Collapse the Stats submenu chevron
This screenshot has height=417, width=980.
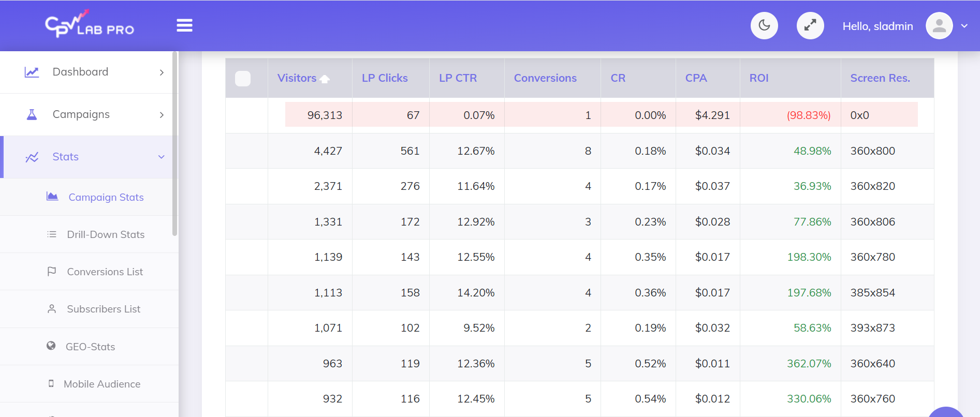tap(162, 157)
